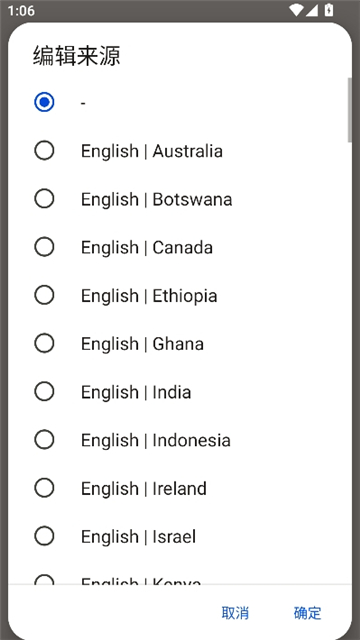The width and height of the screenshot is (360, 640).
Task: Click the English | Indonesia label text
Action: (x=156, y=440)
